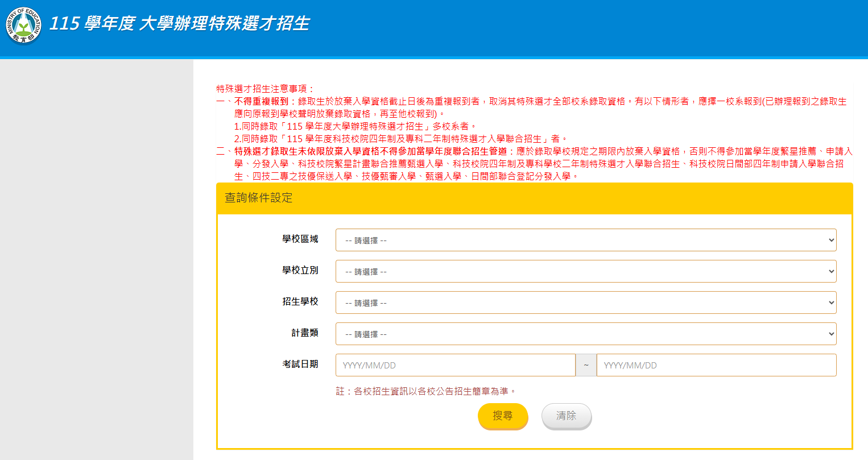Expand the 學校立別 select box
Screen dimensions: 868x460
(x=586, y=271)
